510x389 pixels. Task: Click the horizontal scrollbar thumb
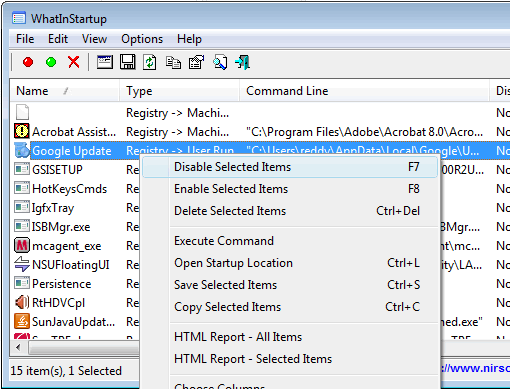pyautogui.click(x=84, y=348)
